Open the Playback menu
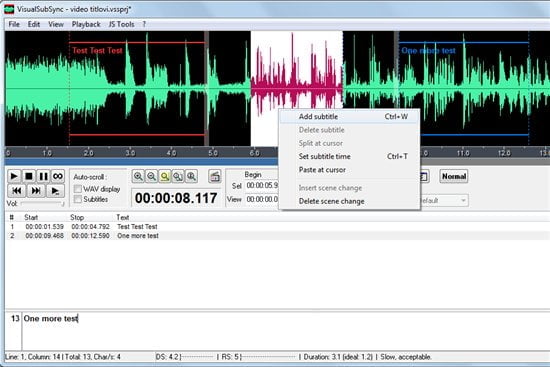550x367 pixels. [86, 24]
